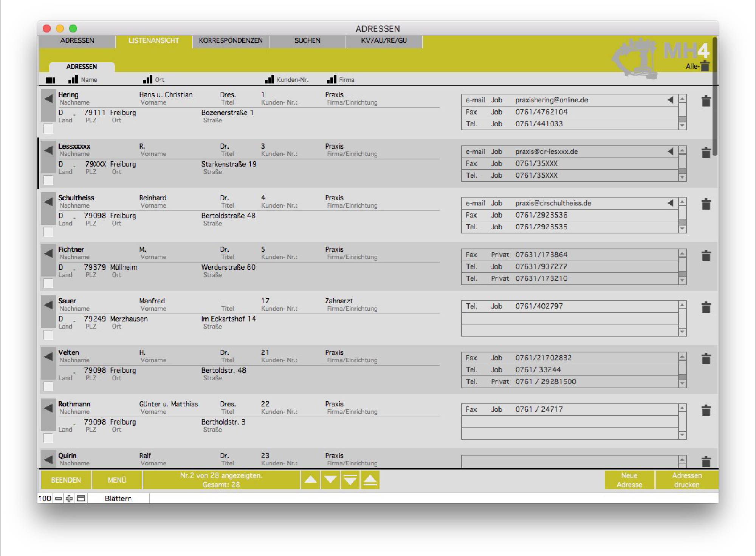Tick the checkbox for Sauer entry

tap(48, 335)
